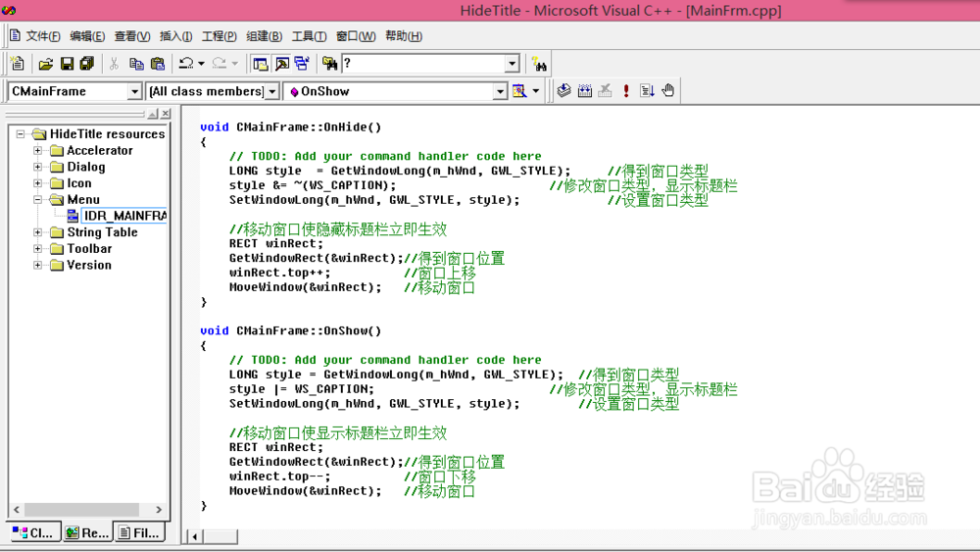980x552 pixels.
Task: Click the Undo arrow icon
Action: pyautogui.click(x=186, y=64)
